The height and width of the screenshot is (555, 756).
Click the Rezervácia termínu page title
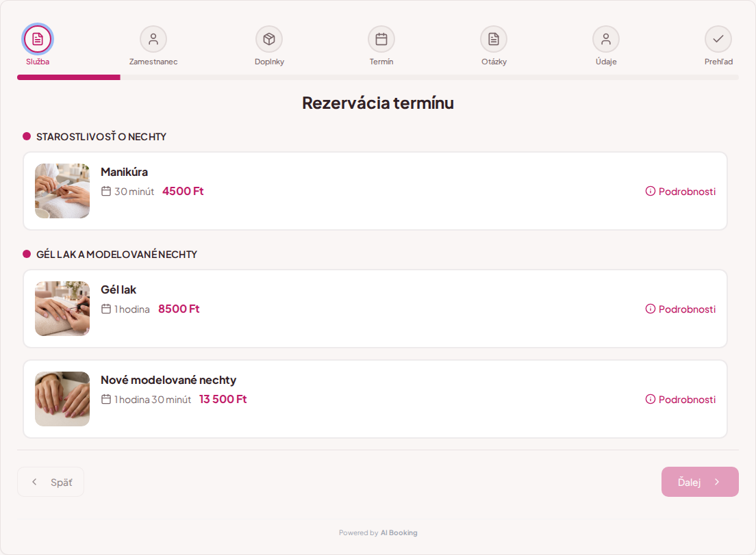coord(378,103)
